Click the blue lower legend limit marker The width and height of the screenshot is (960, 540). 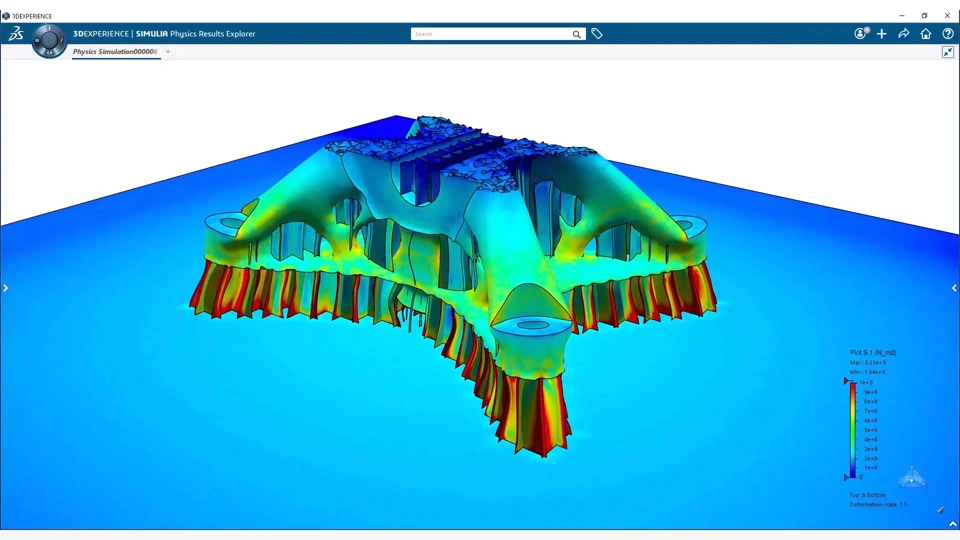tap(847, 477)
